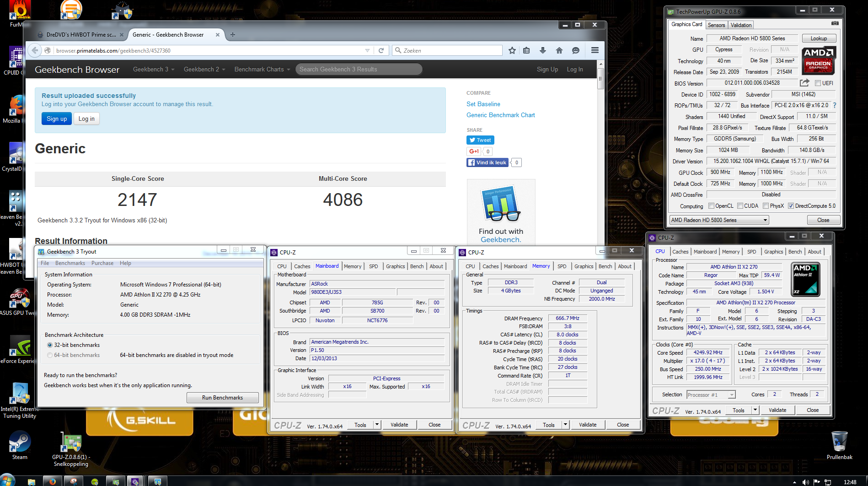Click Search Geekbench 3 Results field

click(359, 70)
